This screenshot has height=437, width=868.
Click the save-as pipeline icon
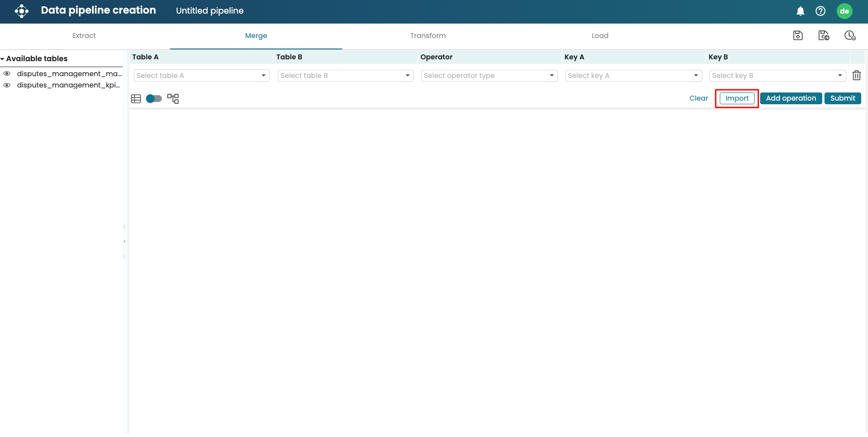[824, 35]
